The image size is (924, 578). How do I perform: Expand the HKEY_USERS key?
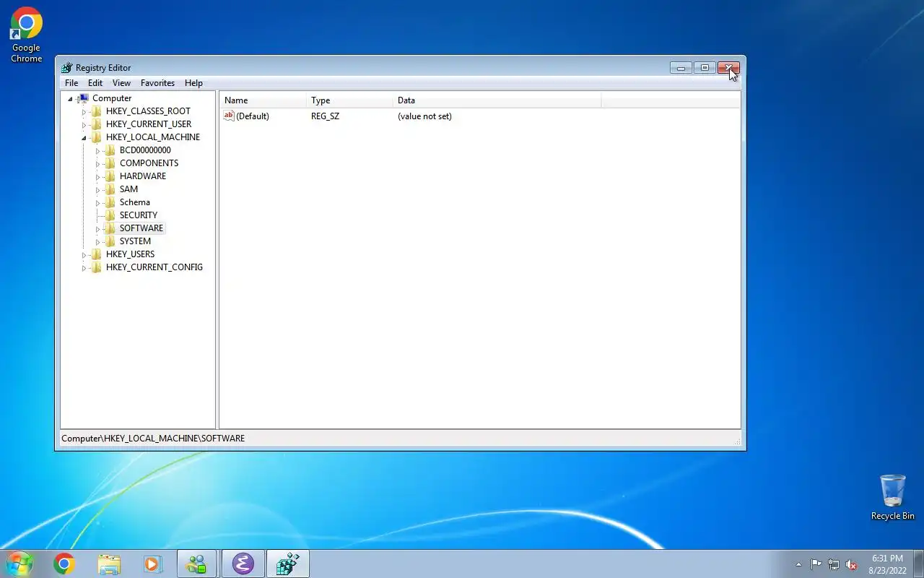pyautogui.click(x=84, y=254)
